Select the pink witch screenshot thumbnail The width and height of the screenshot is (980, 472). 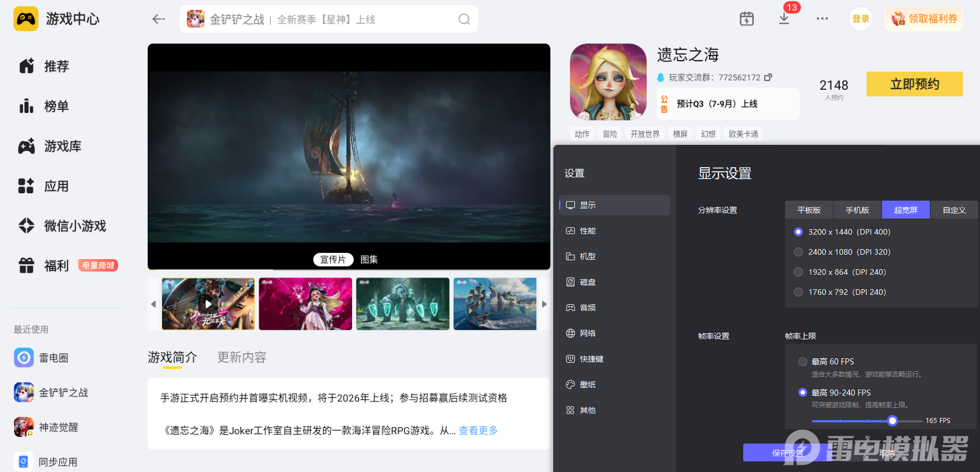tap(305, 304)
